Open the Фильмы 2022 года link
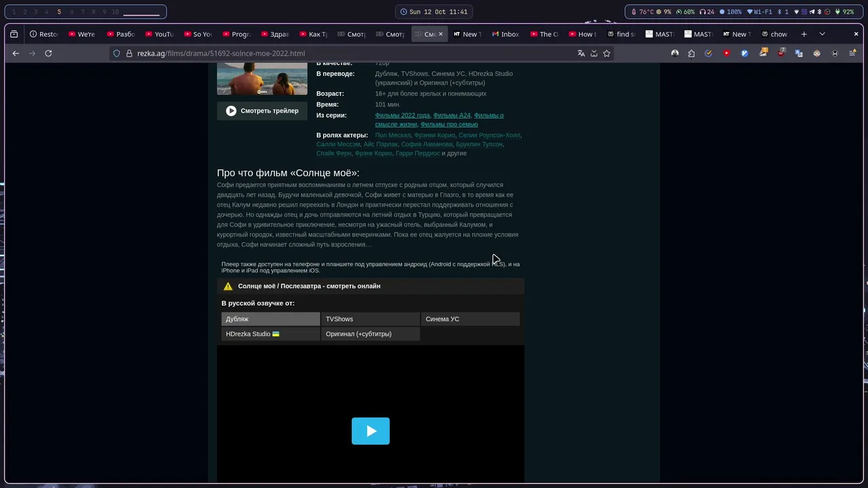The height and width of the screenshot is (488, 868). pos(402,115)
